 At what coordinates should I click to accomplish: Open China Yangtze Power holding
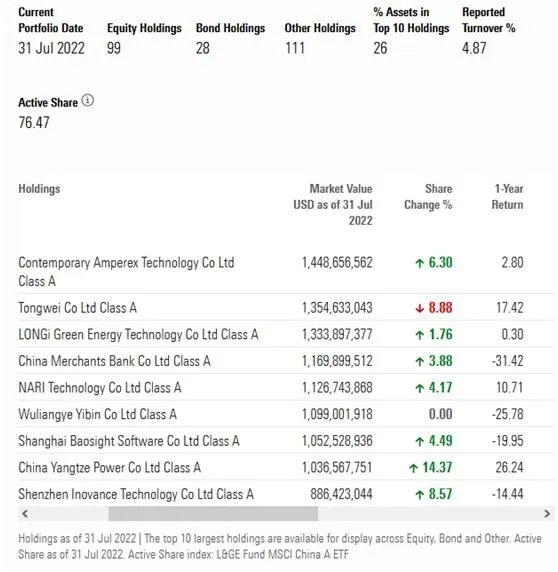(109, 468)
